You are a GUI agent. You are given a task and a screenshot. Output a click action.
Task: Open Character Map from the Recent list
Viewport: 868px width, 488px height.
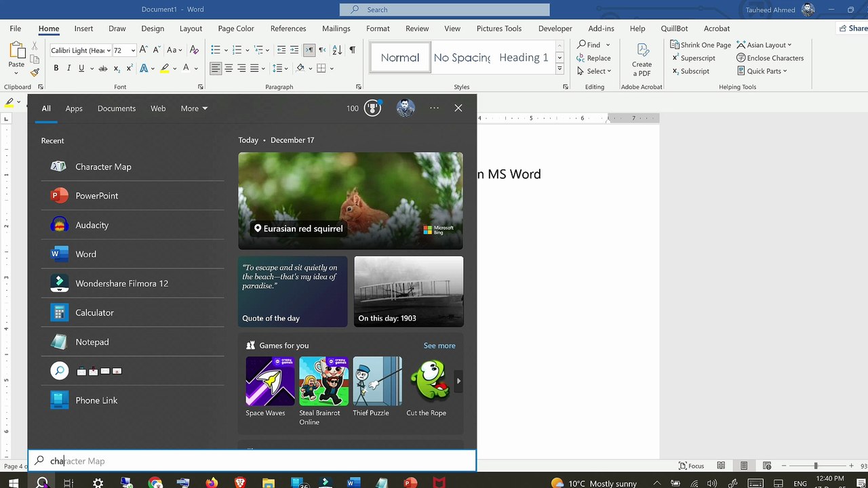133,167
